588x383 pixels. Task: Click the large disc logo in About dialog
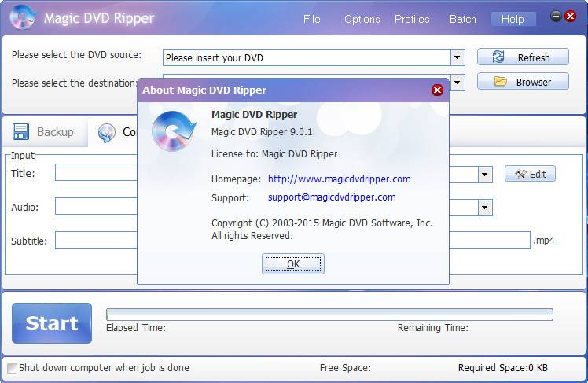click(x=173, y=131)
